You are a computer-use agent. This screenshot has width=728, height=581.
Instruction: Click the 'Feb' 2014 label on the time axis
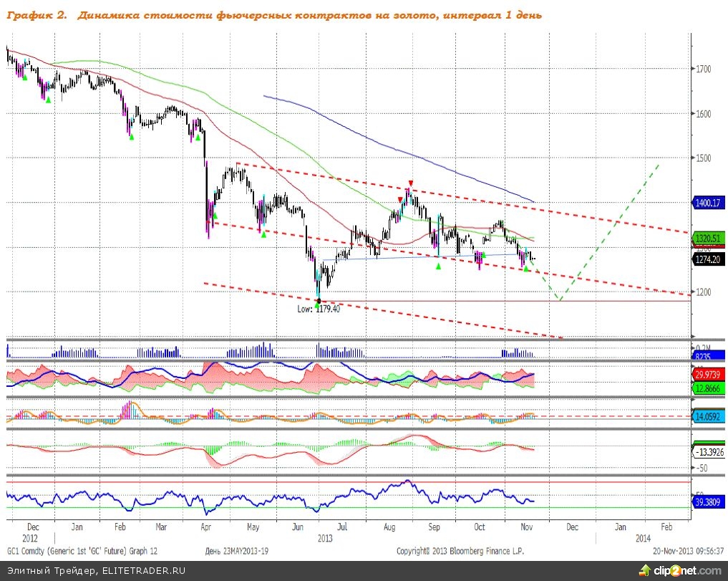click(x=666, y=527)
